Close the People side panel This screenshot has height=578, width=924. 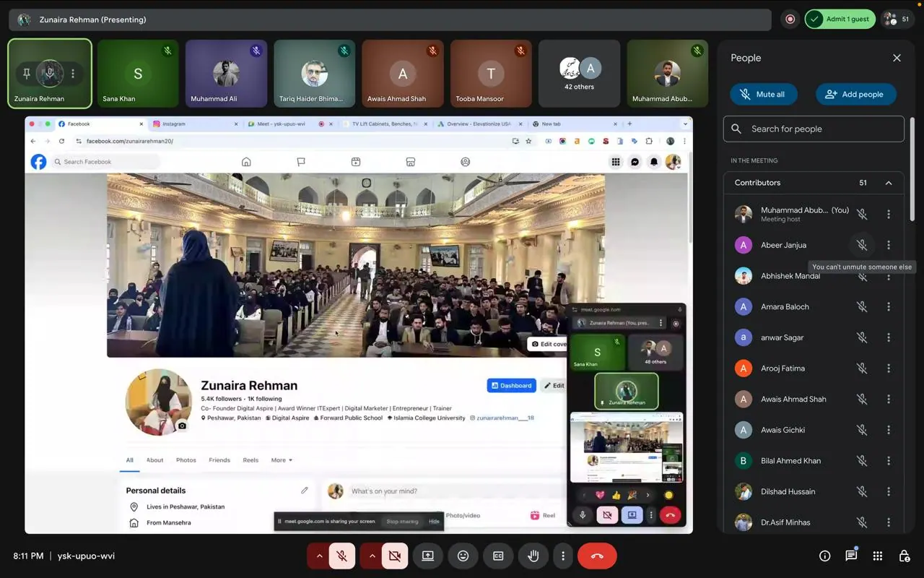click(897, 58)
